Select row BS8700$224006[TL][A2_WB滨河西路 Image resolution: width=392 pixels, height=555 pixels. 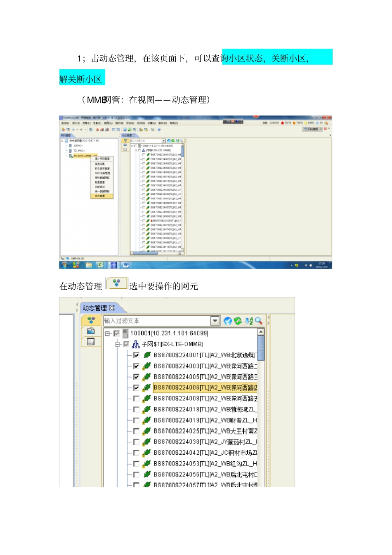(205, 387)
